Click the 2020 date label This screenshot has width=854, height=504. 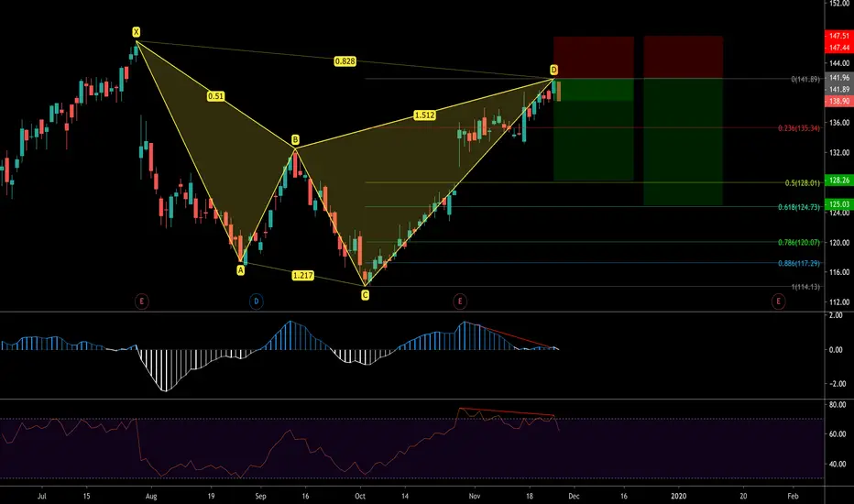point(679,497)
